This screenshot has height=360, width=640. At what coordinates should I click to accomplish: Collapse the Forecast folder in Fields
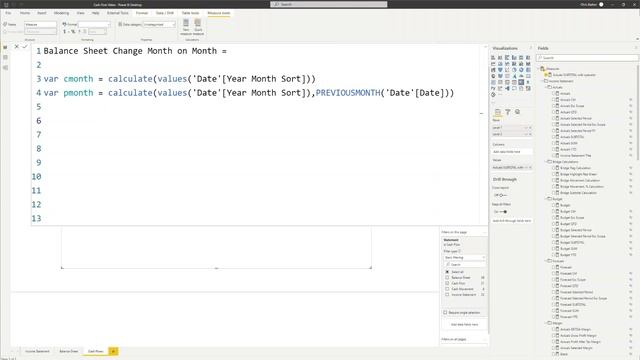tap(546, 261)
